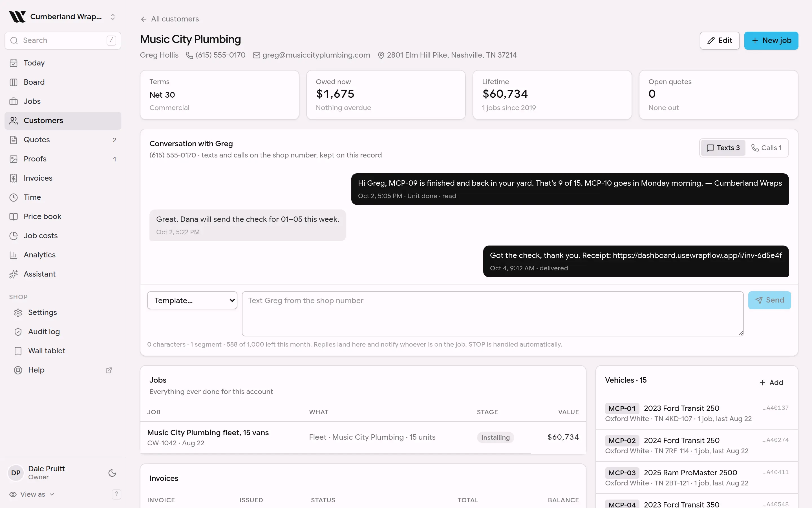Expand the View as menu
The image size is (812, 508).
[x=32, y=494]
